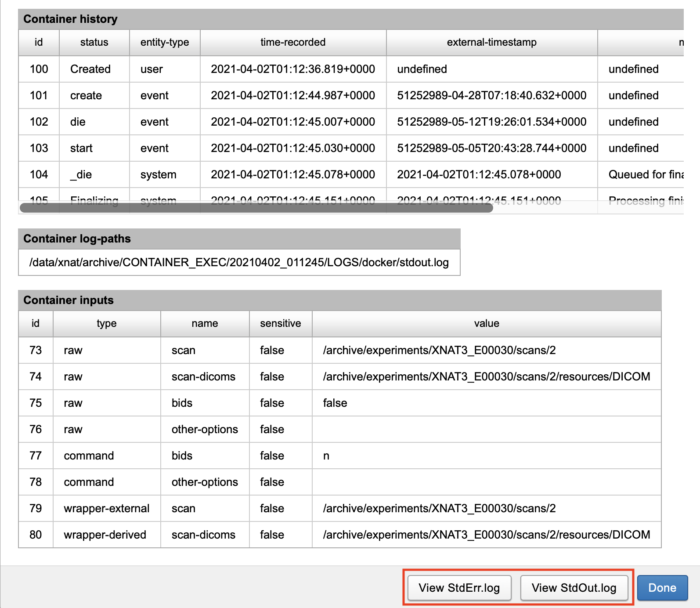The height and width of the screenshot is (608, 700).
Task: Click the 'n' value in row 77
Action: tap(326, 456)
